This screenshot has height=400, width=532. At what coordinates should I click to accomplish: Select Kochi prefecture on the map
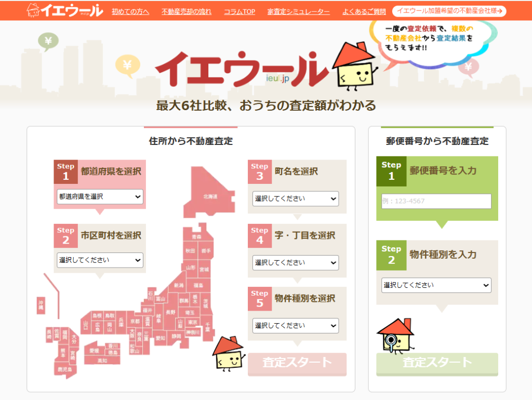[102, 361]
